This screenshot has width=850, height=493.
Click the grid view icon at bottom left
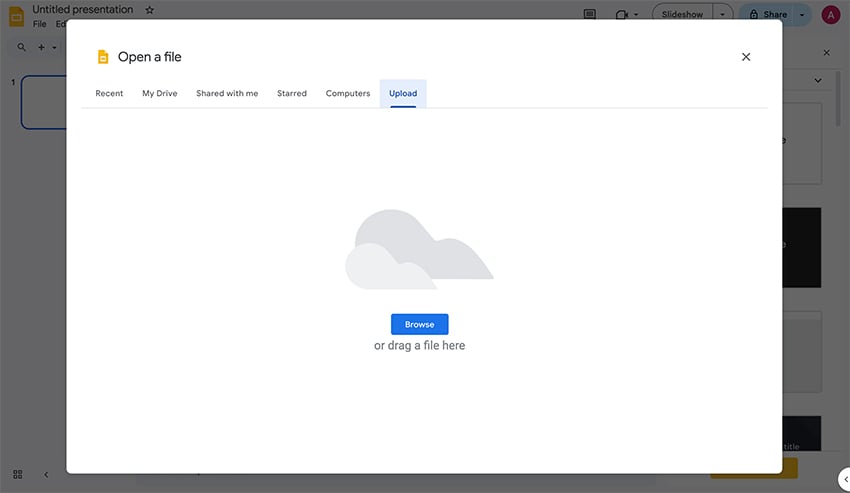tap(17, 474)
